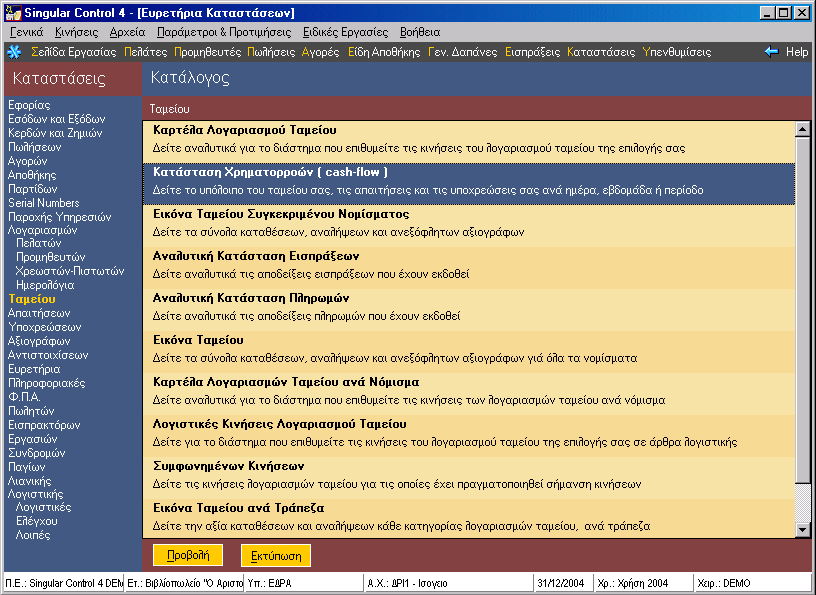Select Κατάσταση Χρηματορροών (cash-flow) report
The width and height of the screenshot is (816, 595).
point(469,184)
